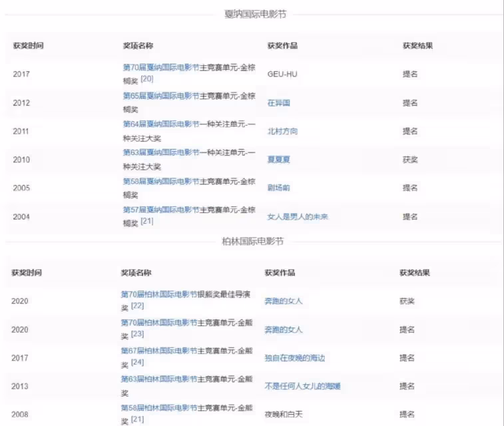504x426 pixels.
Task: Open the 第67届柏林国际电影节 link
Action: pos(158,351)
